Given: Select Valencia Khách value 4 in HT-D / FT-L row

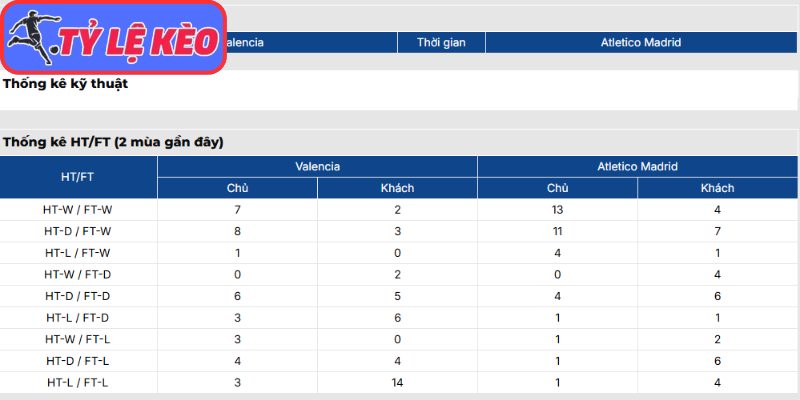Looking at the screenshot, I should pos(397,361).
